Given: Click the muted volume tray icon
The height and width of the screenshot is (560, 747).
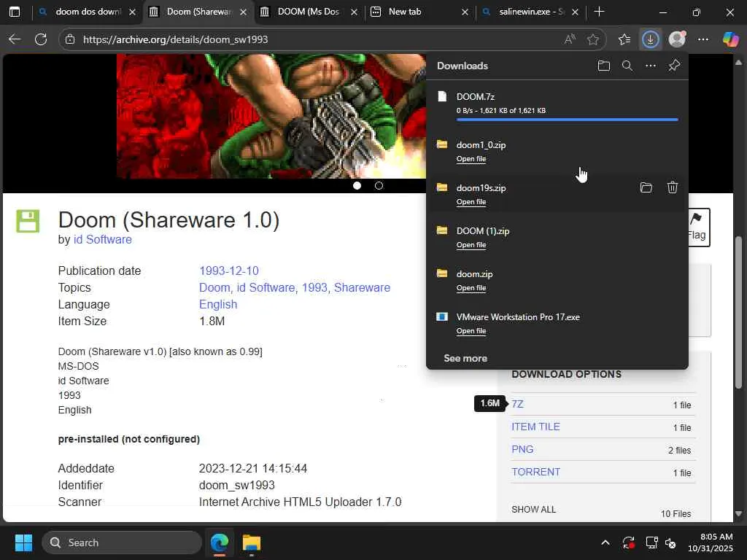Looking at the screenshot, I should click(670, 542).
